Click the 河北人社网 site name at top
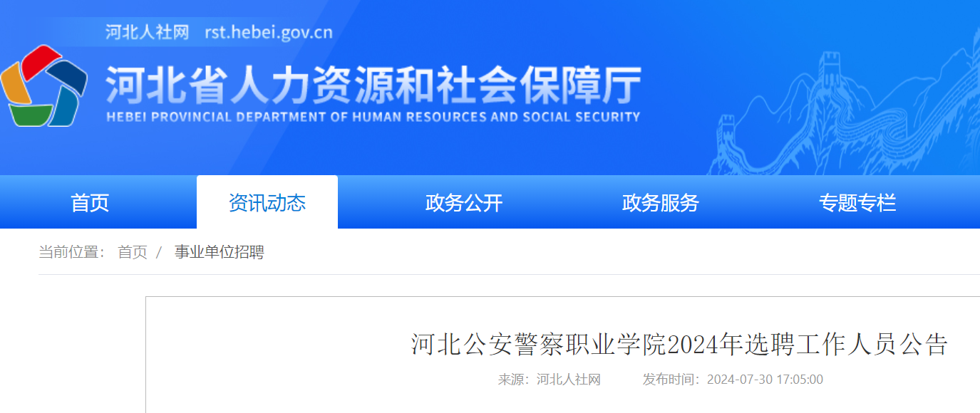Viewport: 980px width, 413px height. point(147,33)
